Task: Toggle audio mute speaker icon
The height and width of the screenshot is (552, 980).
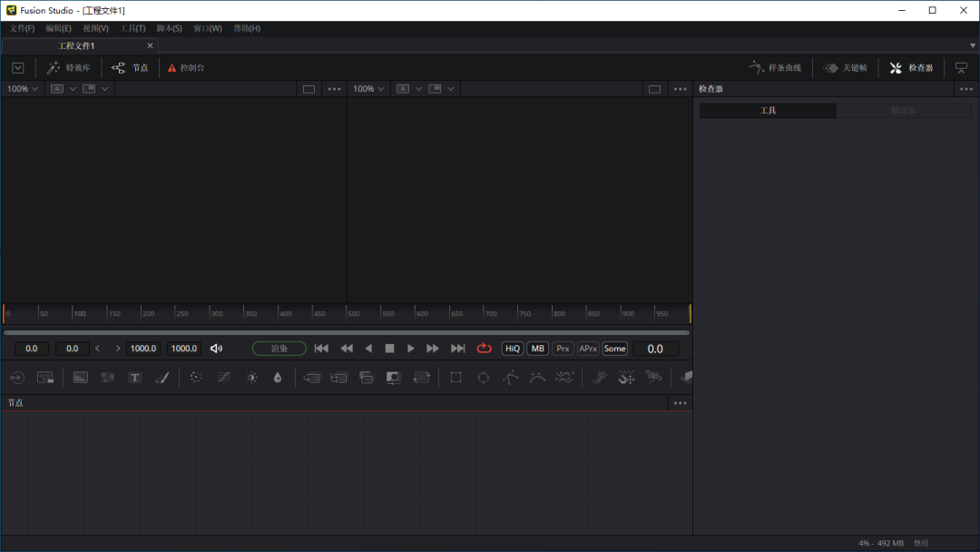Action: pos(216,349)
